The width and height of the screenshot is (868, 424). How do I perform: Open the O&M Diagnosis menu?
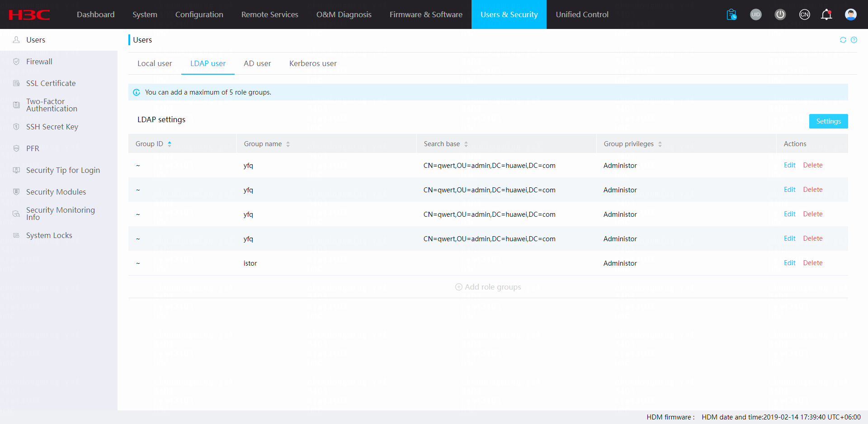tap(344, 14)
